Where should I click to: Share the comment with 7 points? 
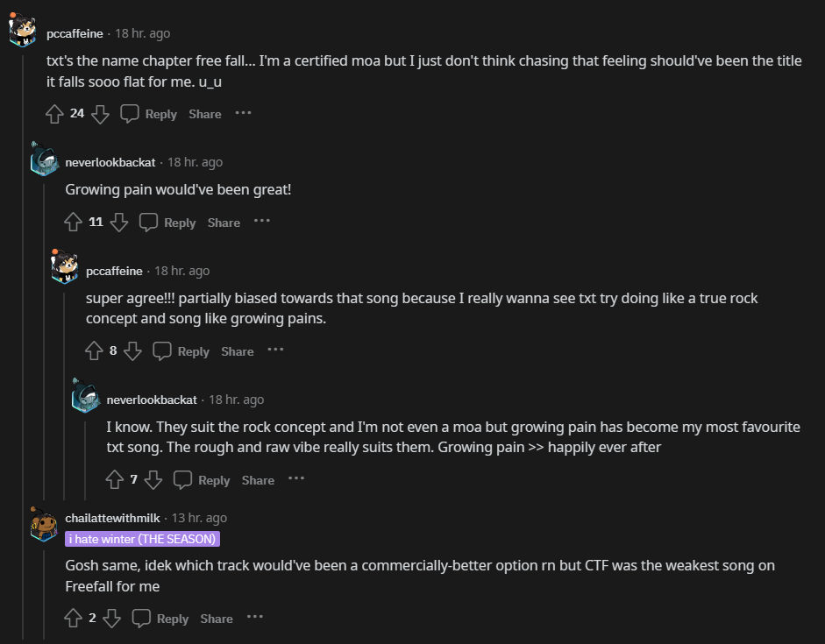coord(258,480)
